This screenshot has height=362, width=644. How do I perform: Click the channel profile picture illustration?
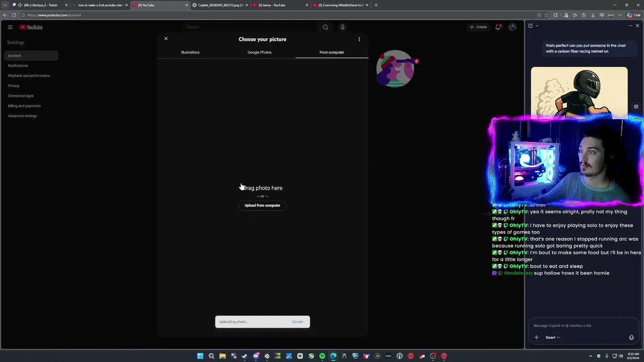pos(395,68)
